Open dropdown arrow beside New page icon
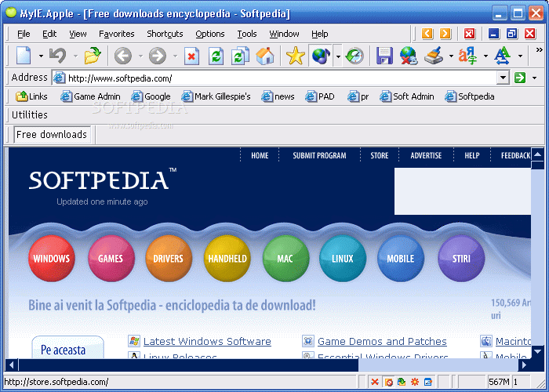 41,56
